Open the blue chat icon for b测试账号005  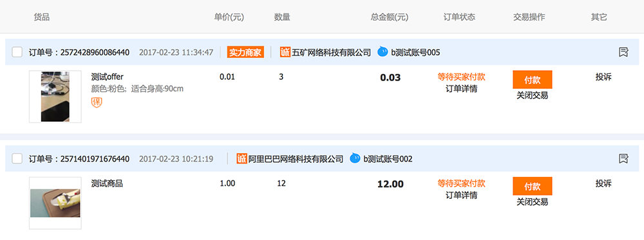point(383,52)
